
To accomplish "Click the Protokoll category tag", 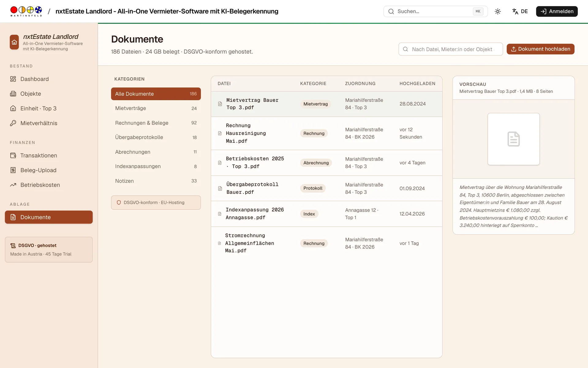I will tap(313, 188).
